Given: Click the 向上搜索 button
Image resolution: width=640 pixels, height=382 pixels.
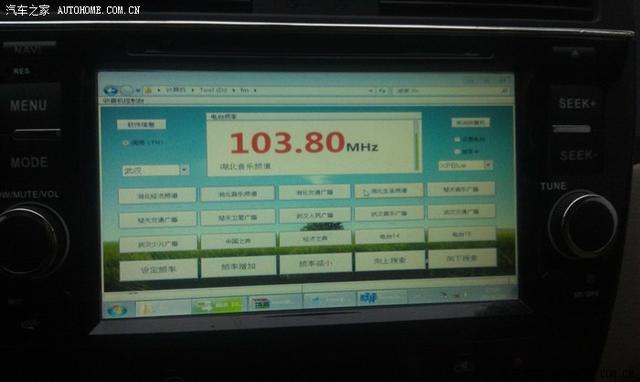Looking at the screenshot, I should tap(390, 260).
